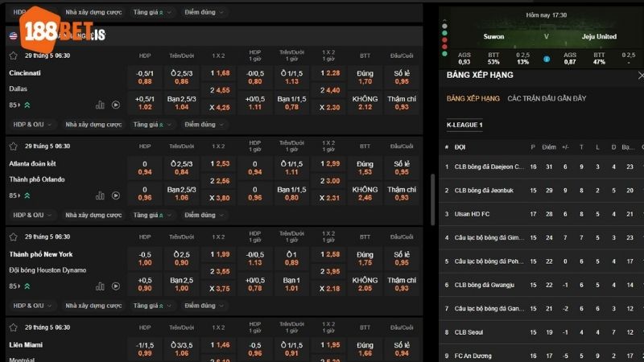
Task: Click the top green indicator dot beside Suwon
Action: click(x=444, y=33)
